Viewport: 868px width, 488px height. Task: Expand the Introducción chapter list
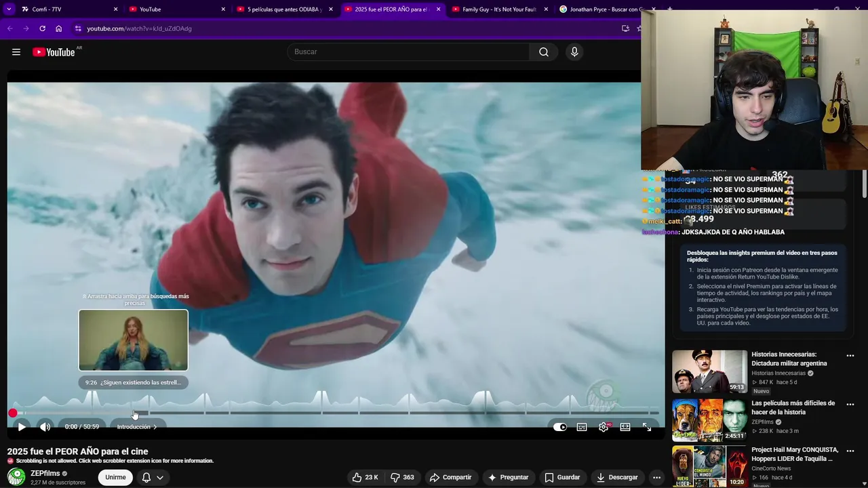[136, 427]
